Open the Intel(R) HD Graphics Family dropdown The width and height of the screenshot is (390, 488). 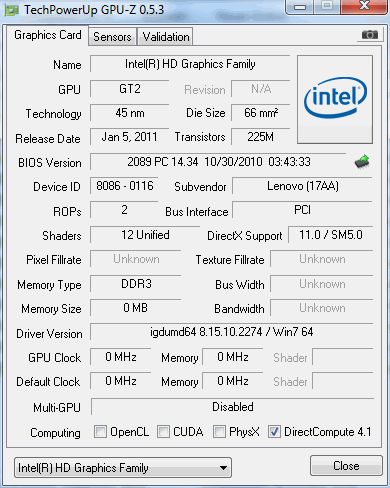click(123, 468)
